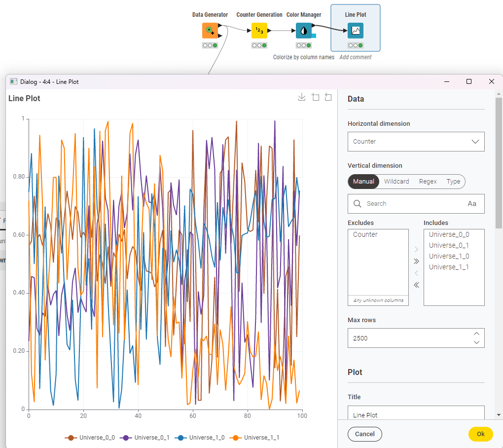
Task: Move all columns to Excludes with double arrow
Action: 416,285
